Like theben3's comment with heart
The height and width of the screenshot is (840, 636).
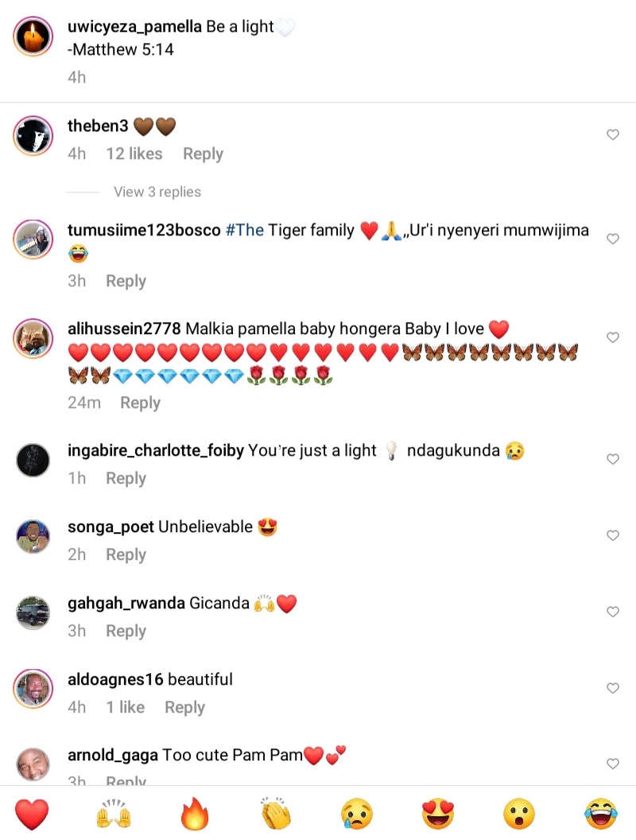[613, 134]
